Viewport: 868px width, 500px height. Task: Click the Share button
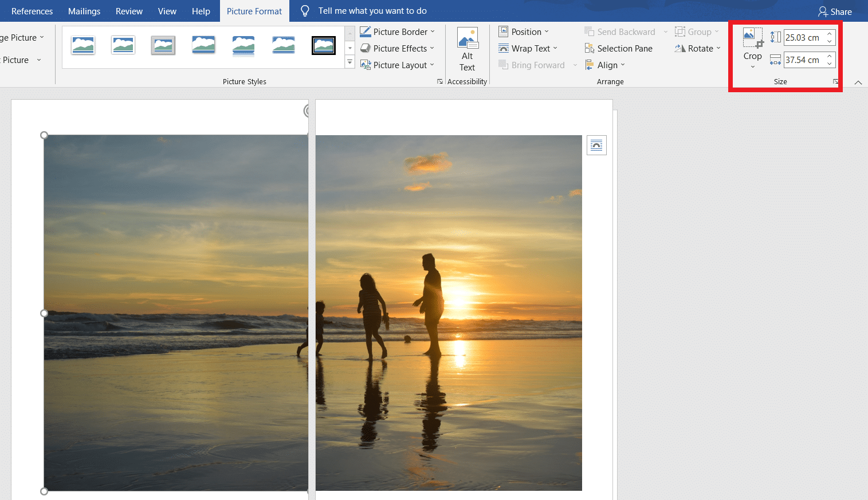(x=835, y=11)
